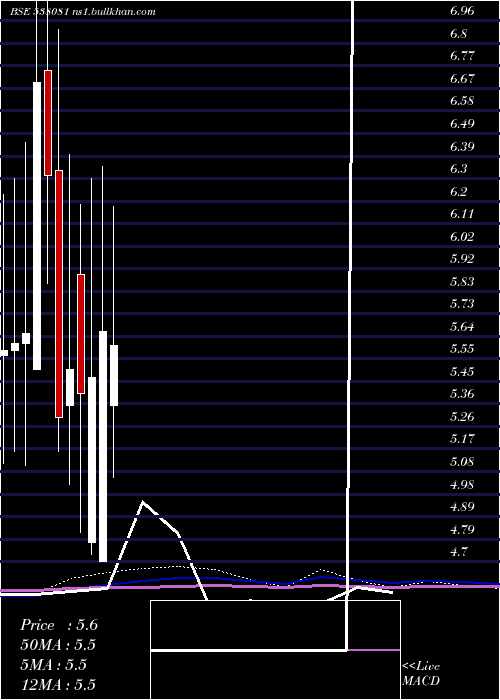Click the 5MA : 5.5 readout
The height and width of the screenshot is (700, 500).
point(53,665)
